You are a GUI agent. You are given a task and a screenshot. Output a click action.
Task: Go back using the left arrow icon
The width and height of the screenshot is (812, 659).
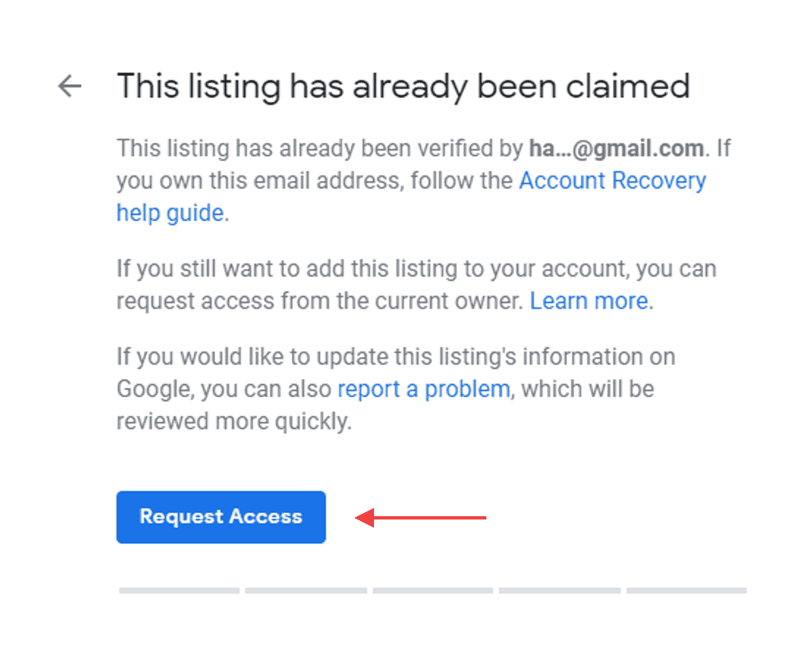point(70,86)
